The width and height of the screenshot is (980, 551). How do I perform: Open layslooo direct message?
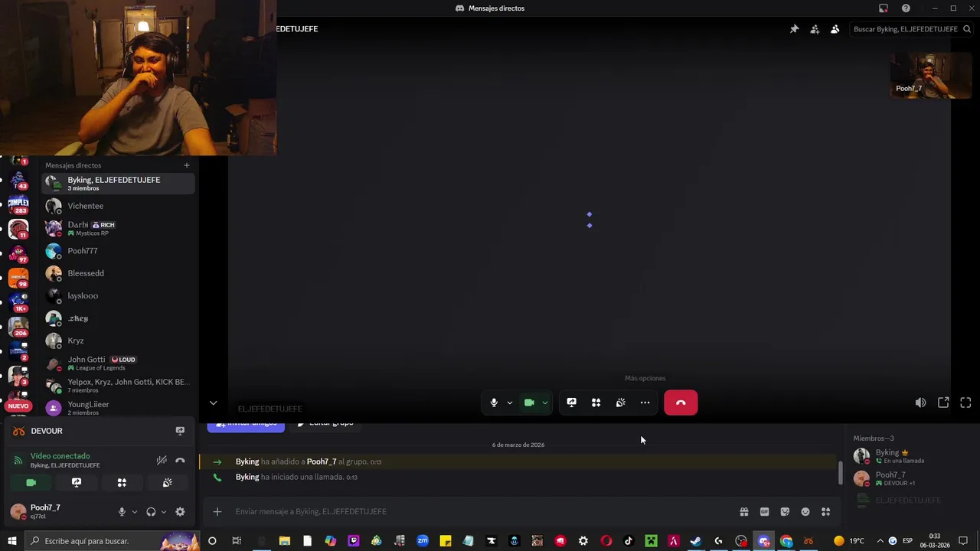coord(118,295)
